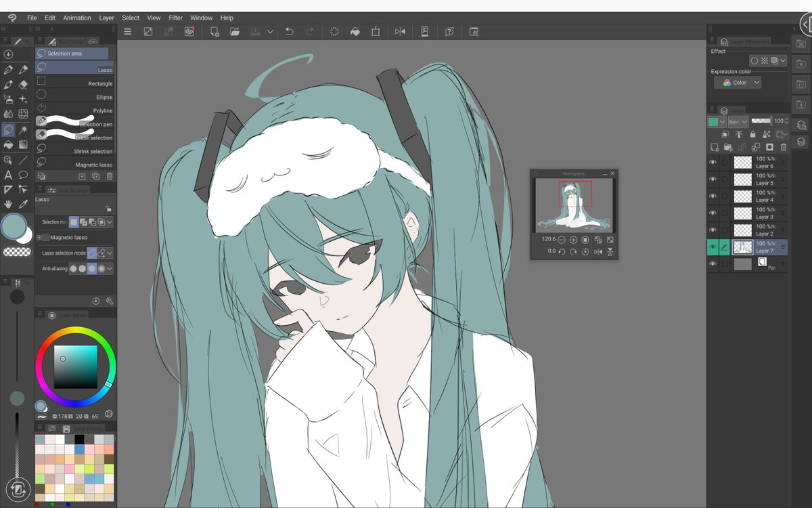Screen dimensions: 812x508
Task: Click the Undo arrow in command bar
Action: 290,31
